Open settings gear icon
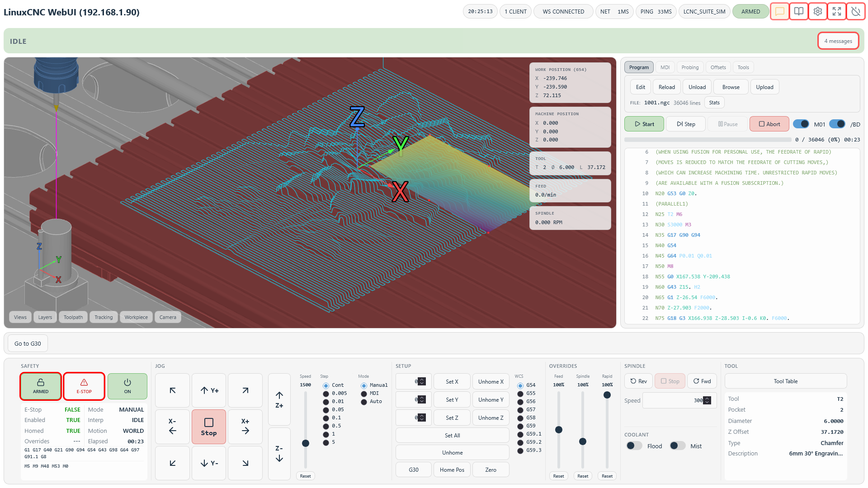The height and width of the screenshot is (488, 868). click(818, 11)
